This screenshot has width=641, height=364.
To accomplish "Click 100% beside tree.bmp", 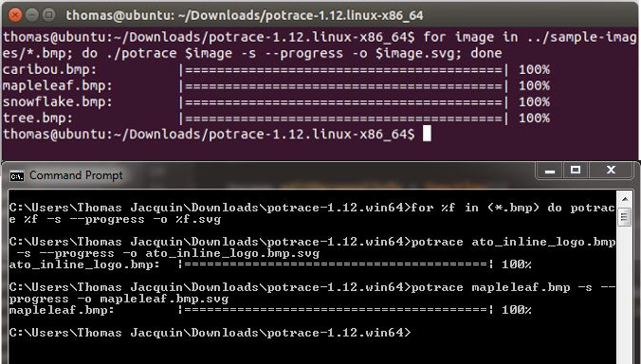I will (x=534, y=118).
